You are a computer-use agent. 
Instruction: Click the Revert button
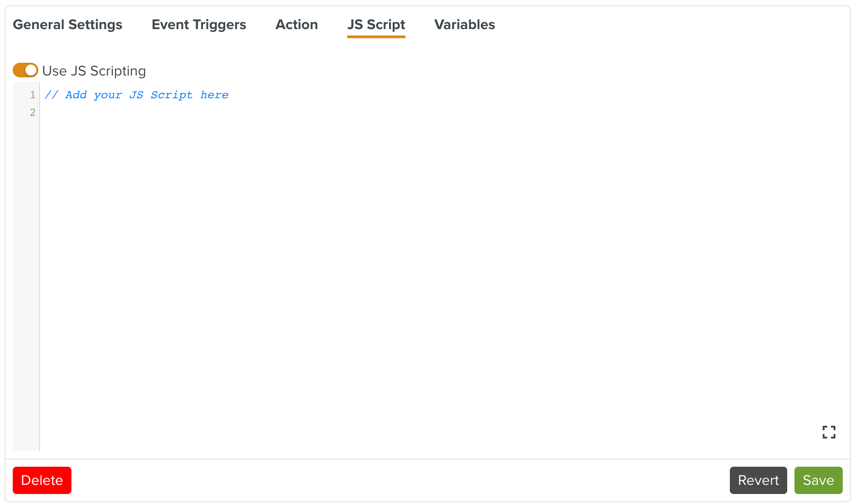pyautogui.click(x=758, y=480)
